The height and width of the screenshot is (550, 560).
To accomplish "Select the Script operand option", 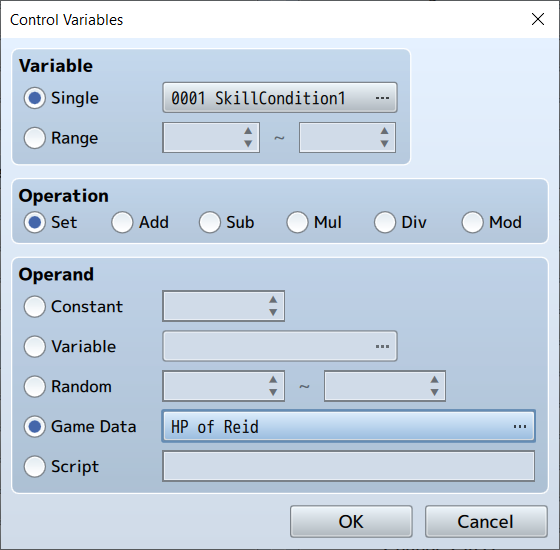I will tap(34, 466).
